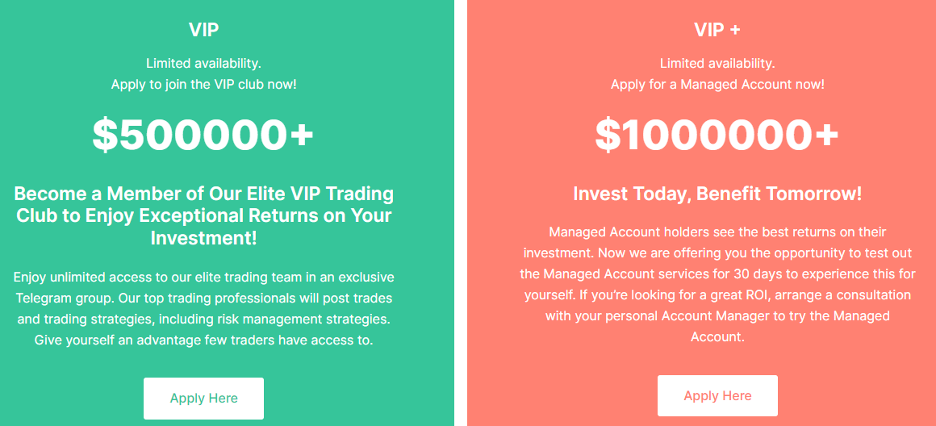Viewport: 936px width, 426px height.
Task: Click the $500000+ price amount
Action: point(203,134)
